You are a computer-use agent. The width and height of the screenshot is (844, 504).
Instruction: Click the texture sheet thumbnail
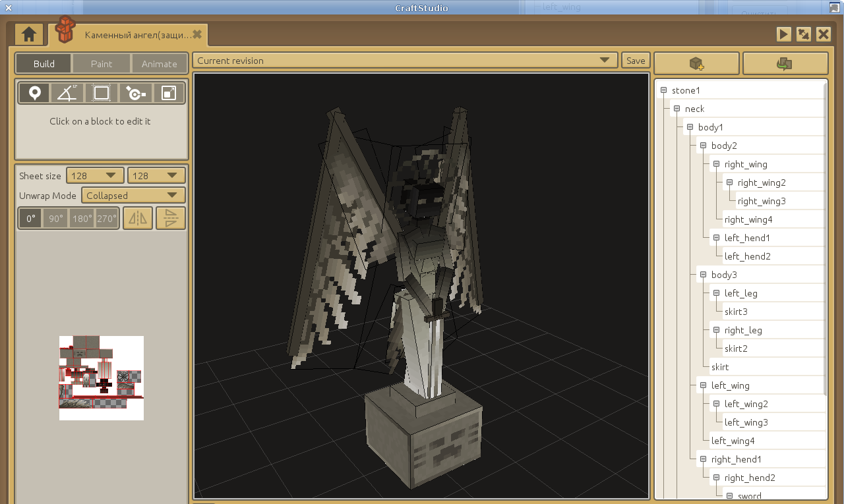102,378
